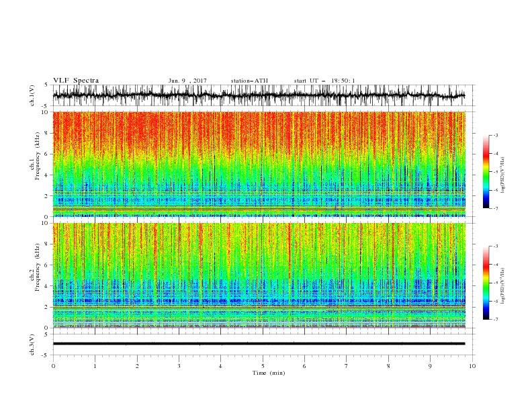Click the color scale bar beside ch.1 spectrogram
532x411 pixels.
tap(486, 172)
